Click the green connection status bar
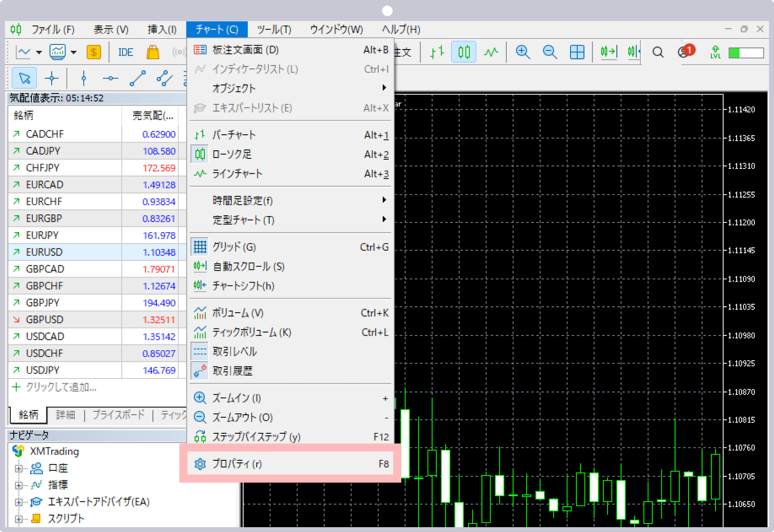Screen dimensions: 774x532 click(x=746, y=53)
